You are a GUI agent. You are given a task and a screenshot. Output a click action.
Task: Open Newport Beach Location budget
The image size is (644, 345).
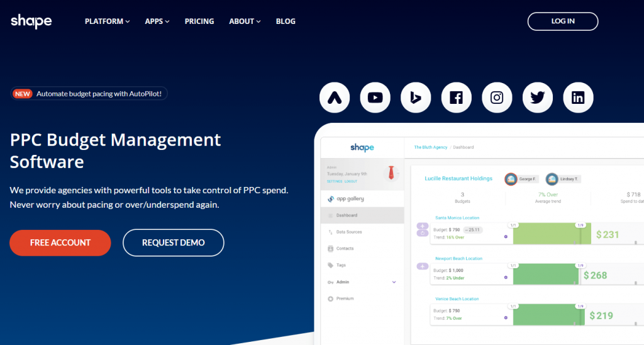pyautogui.click(x=458, y=259)
